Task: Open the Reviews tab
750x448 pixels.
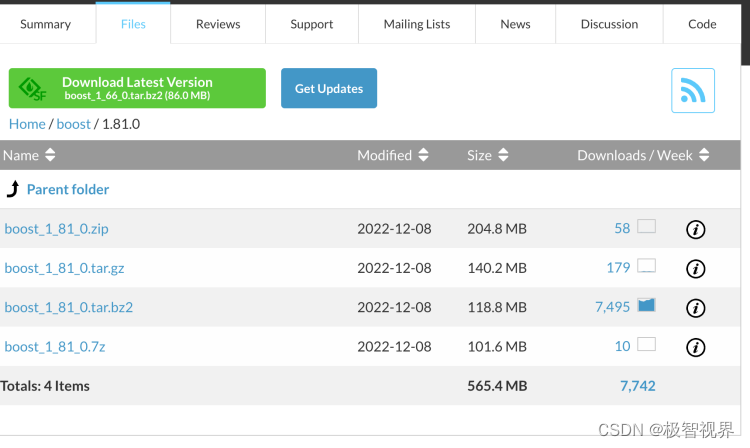Action: click(218, 24)
